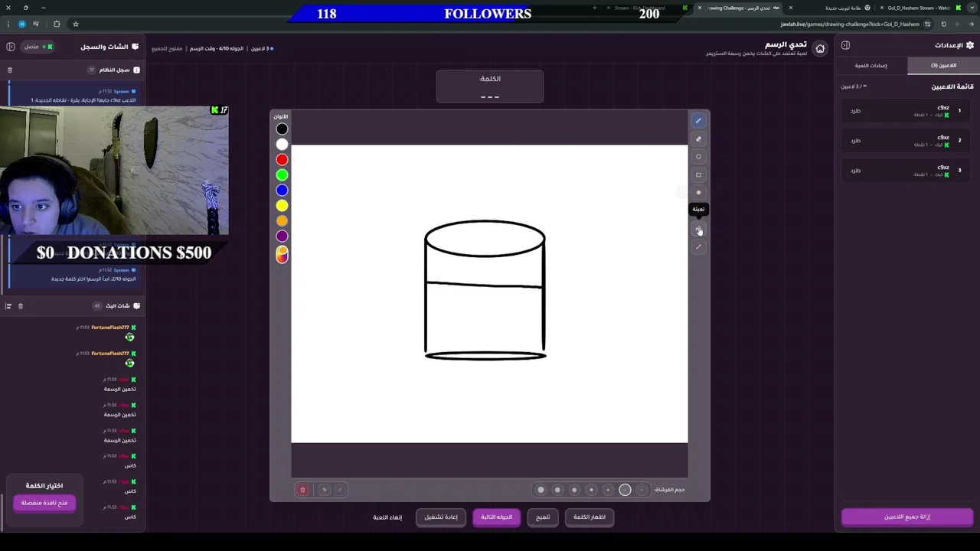Click the browser address bar URL
980x551 pixels.
coord(850,24)
